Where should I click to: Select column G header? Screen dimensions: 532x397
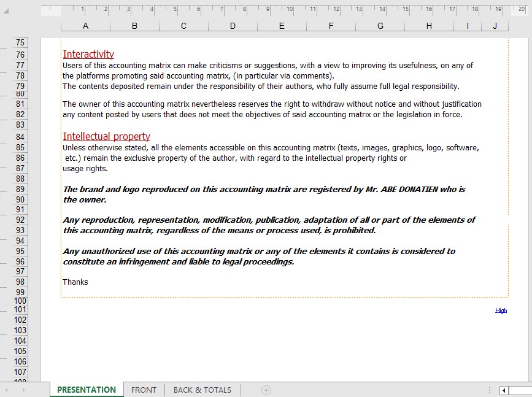click(x=380, y=26)
